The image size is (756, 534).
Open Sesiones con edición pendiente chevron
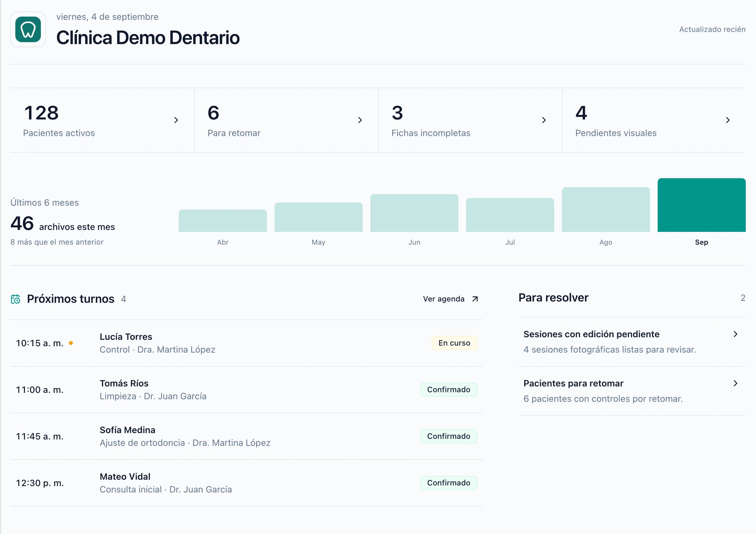tap(735, 334)
